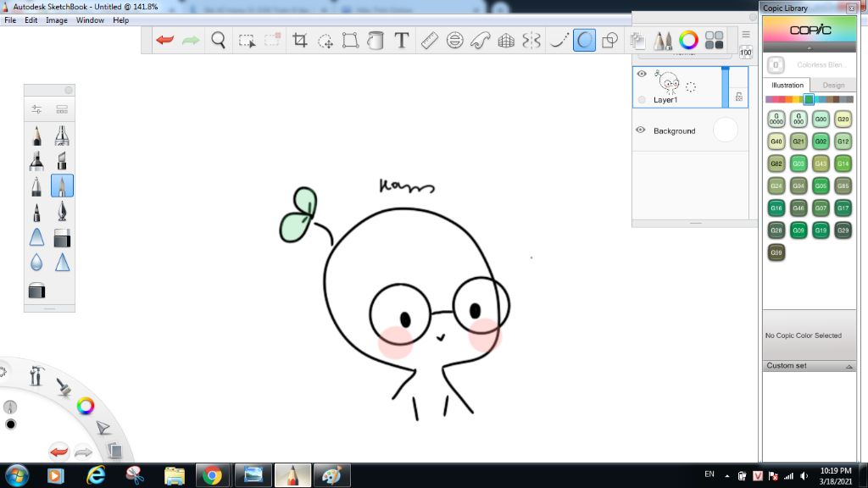Select the Transform (distort) tool
Viewport: 868px width, 488px height.
(x=350, y=41)
